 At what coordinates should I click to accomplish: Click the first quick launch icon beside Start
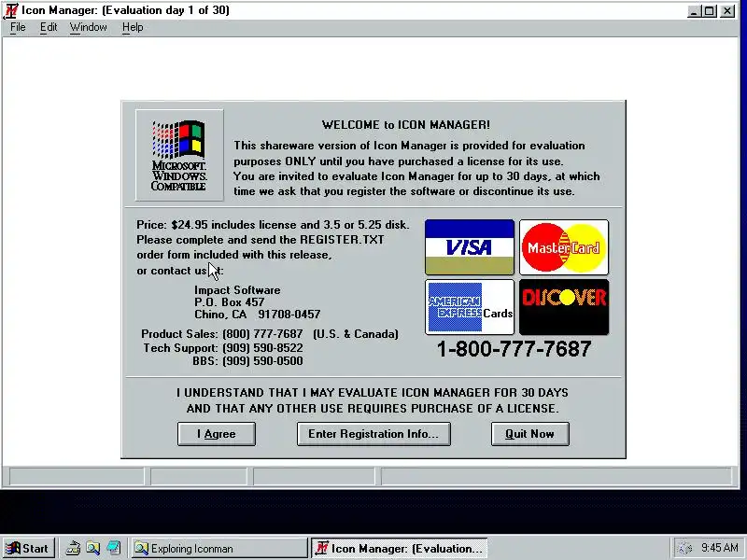tap(73, 548)
